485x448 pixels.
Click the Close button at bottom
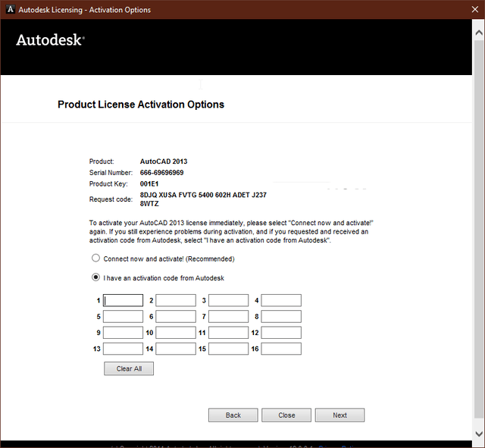pos(286,415)
